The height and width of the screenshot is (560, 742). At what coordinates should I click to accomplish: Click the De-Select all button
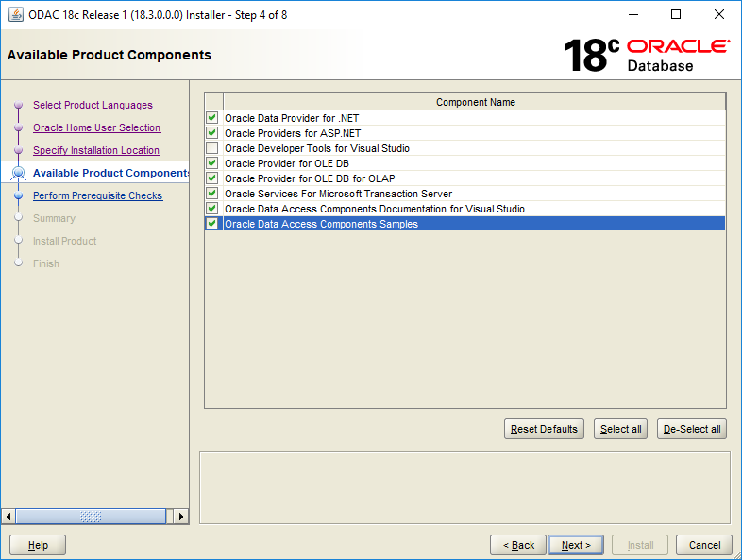click(x=692, y=429)
